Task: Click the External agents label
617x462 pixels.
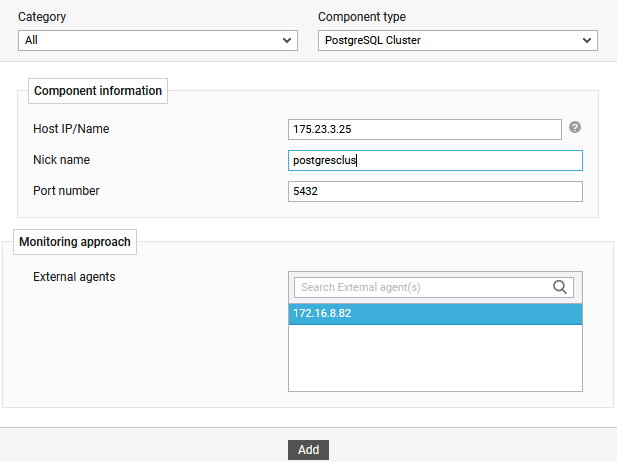Action: (74, 277)
